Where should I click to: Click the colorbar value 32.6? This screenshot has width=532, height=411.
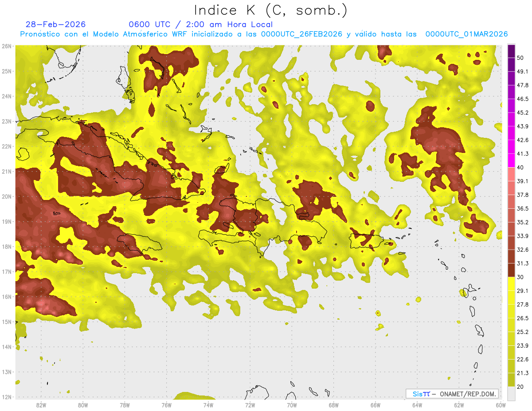pos(523,250)
